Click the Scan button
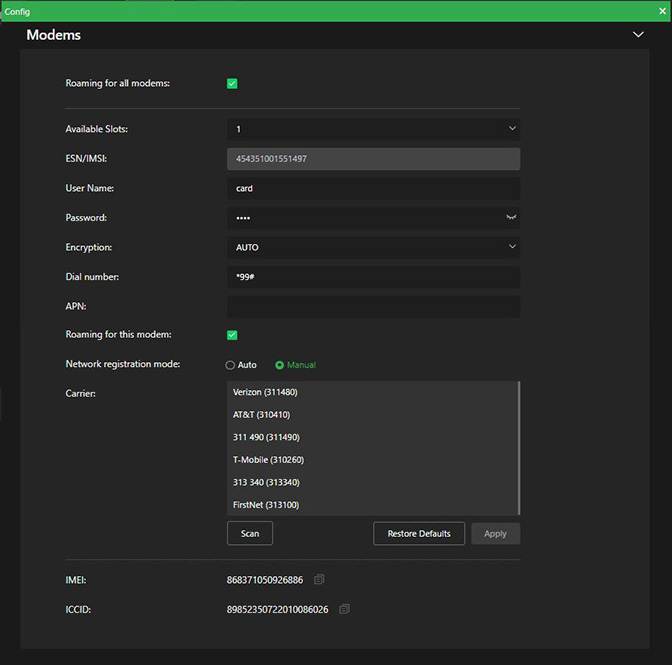Image resolution: width=672 pixels, height=665 pixels. [x=250, y=533]
